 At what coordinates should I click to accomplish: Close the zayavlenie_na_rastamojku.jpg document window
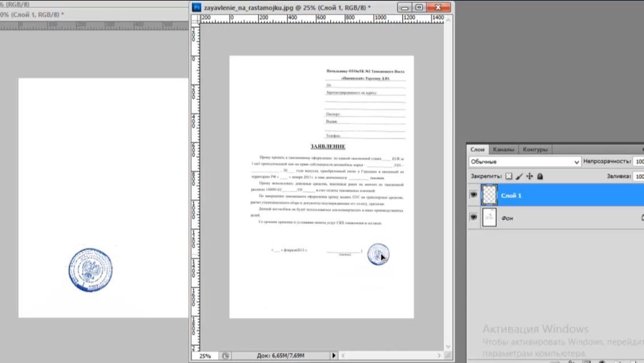pyautogui.click(x=438, y=7)
